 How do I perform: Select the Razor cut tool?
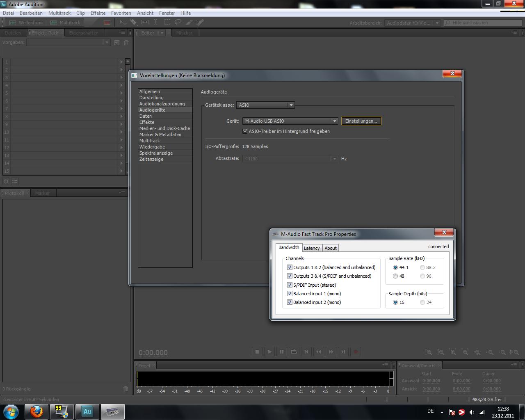[x=134, y=23]
